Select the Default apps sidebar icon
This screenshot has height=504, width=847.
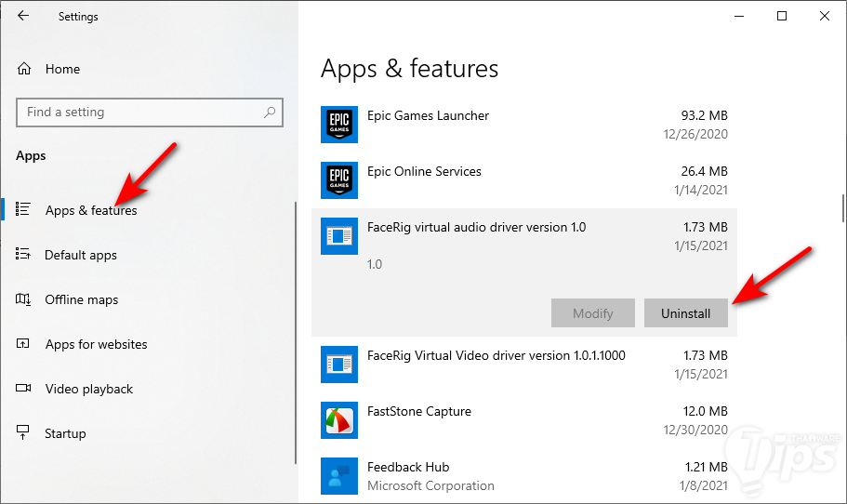coord(22,254)
